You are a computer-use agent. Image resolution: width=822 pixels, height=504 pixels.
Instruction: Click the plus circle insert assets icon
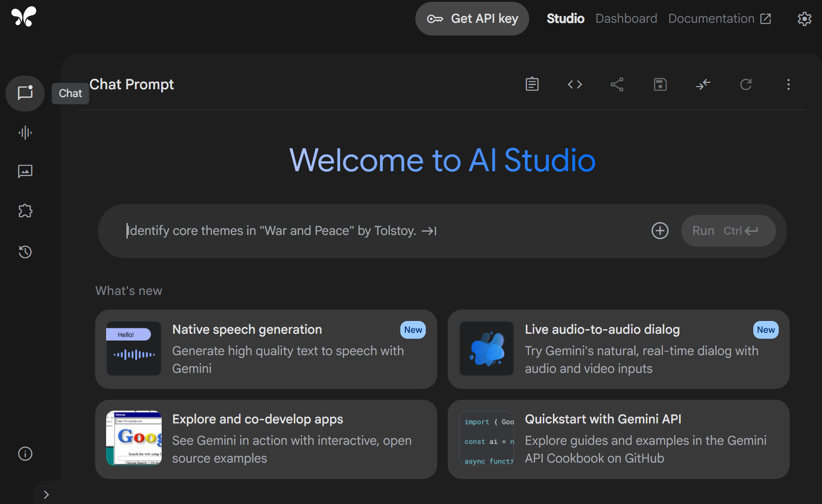[660, 230]
